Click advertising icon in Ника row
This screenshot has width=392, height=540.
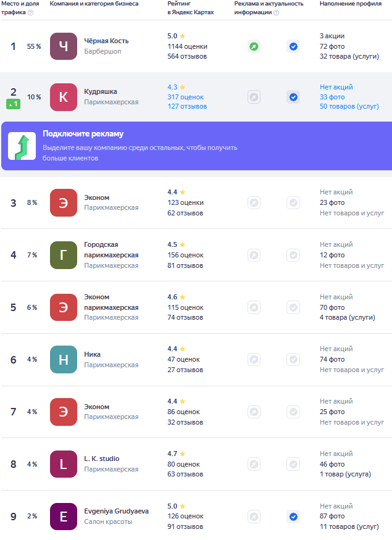(x=254, y=360)
